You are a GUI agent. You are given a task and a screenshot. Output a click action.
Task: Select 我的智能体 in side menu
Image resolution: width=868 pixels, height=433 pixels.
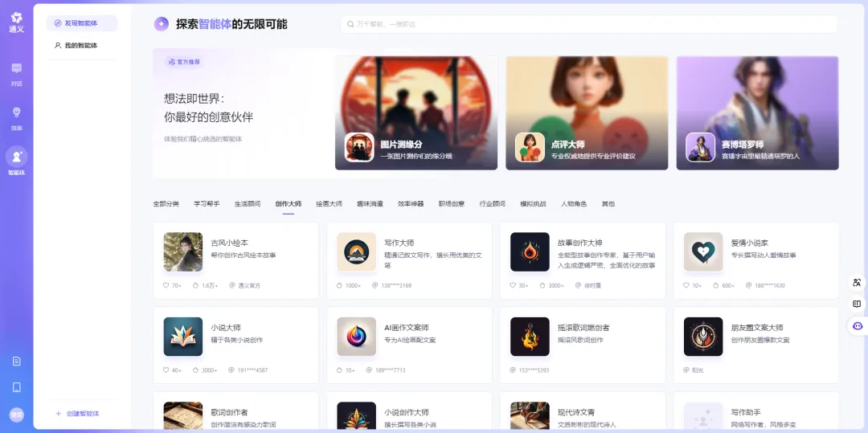coord(82,45)
